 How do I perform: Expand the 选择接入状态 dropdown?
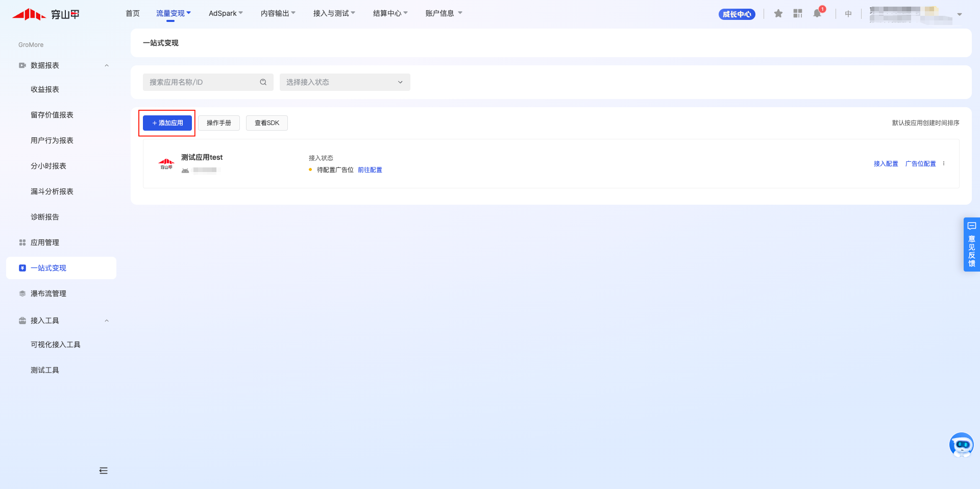pyautogui.click(x=345, y=82)
